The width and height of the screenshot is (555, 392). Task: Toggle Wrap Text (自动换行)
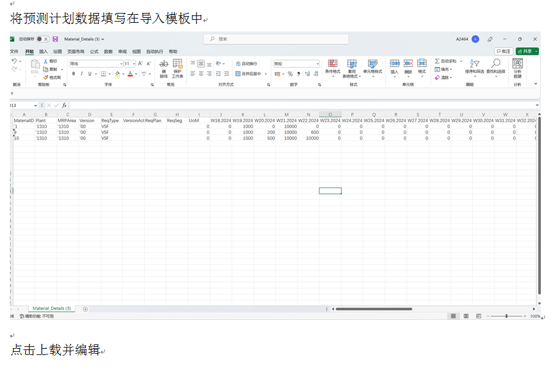coord(246,64)
